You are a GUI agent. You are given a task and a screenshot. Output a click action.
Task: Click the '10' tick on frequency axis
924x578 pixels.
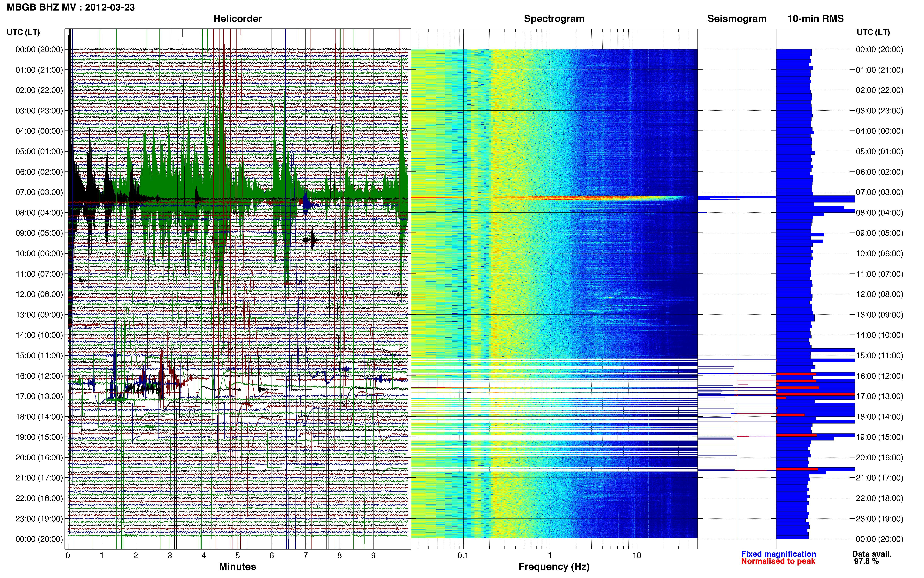(636, 556)
